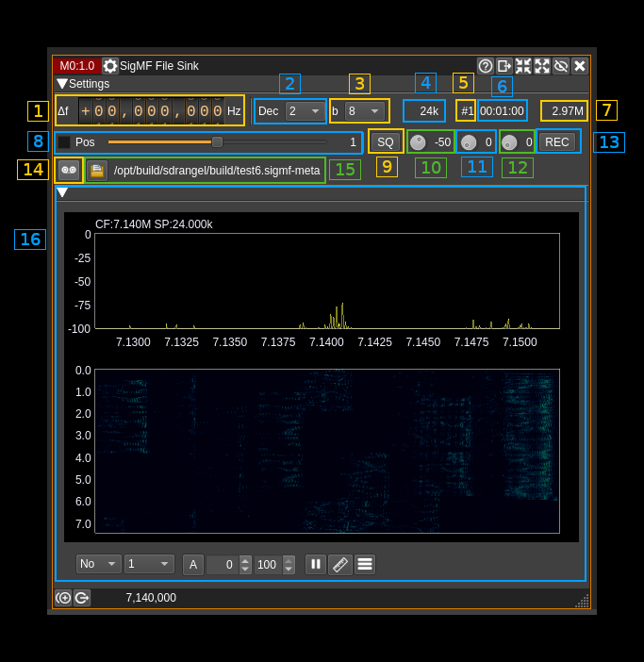644x662 pixels.
Task: Click the CF:7.140M SP:24.000k label
Action: pos(154,224)
